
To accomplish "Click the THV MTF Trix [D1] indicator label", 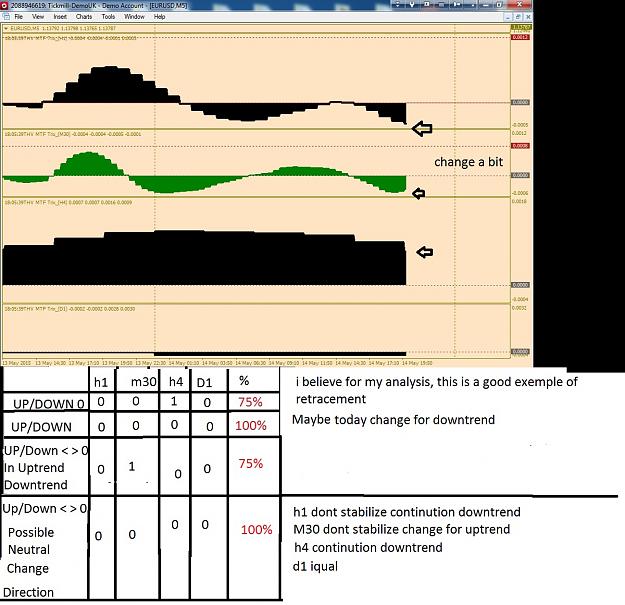I will (x=69, y=309).
